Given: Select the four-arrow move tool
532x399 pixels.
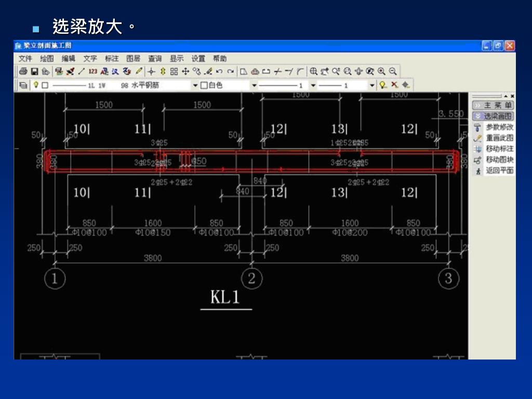Looking at the screenshot, I should 185,71.
